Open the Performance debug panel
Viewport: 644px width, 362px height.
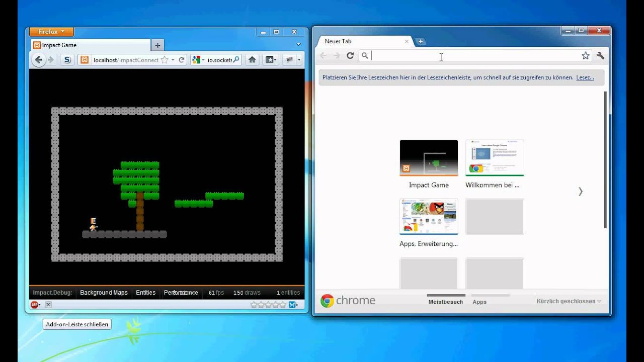pyautogui.click(x=181, y=293)
